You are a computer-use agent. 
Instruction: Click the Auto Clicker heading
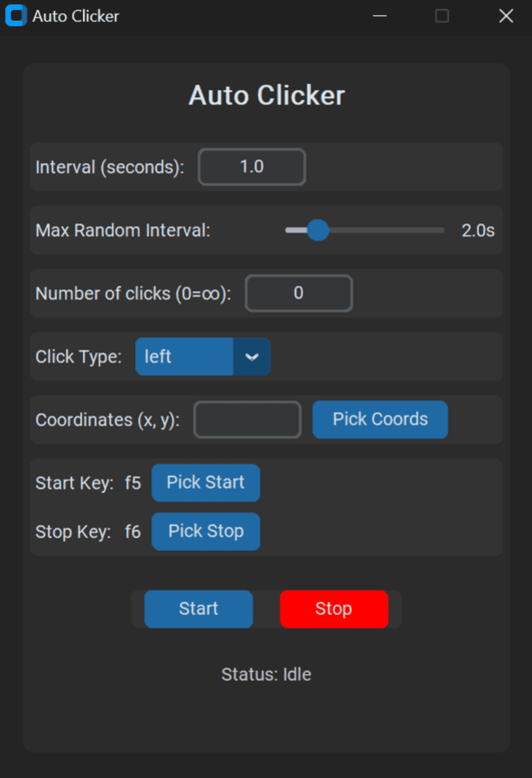266,95
